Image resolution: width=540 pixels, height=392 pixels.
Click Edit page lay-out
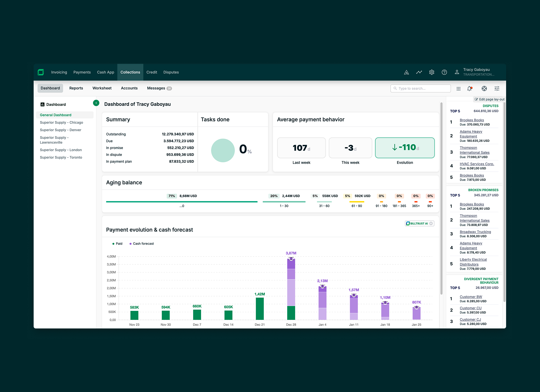[x=490, y=99]
